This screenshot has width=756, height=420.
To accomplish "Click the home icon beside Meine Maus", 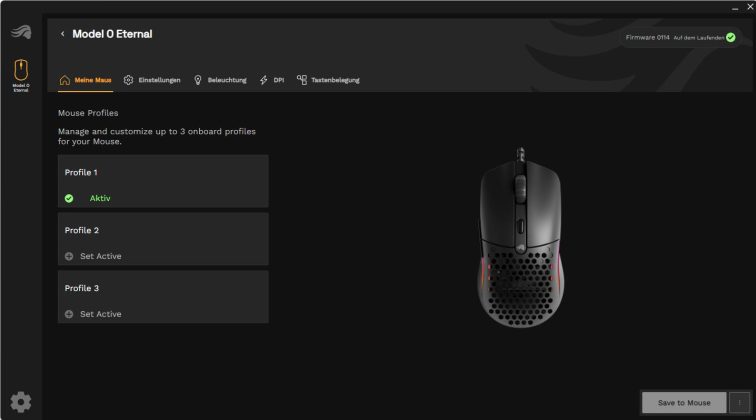I will 65,80.
